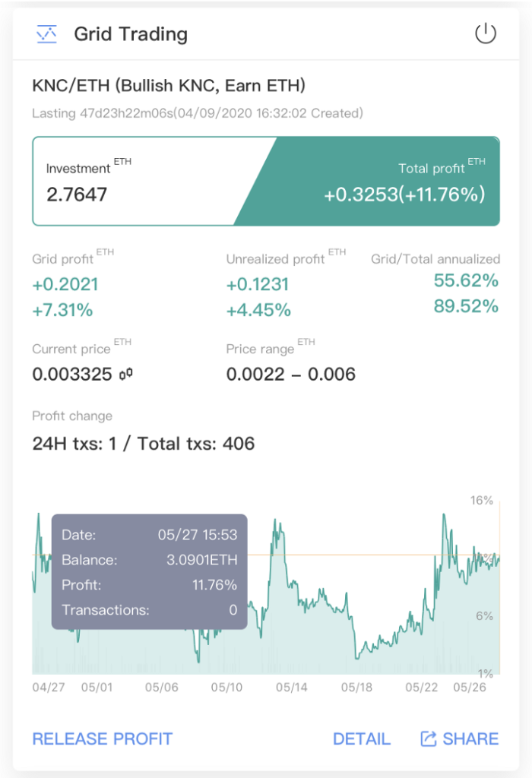
Task: Click the chart tooltip showing Balance 3.0901ETH
Action: click(x=150, y=571)
